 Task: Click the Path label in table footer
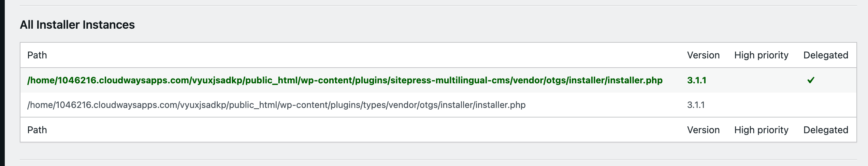click(x=37, y=130)
